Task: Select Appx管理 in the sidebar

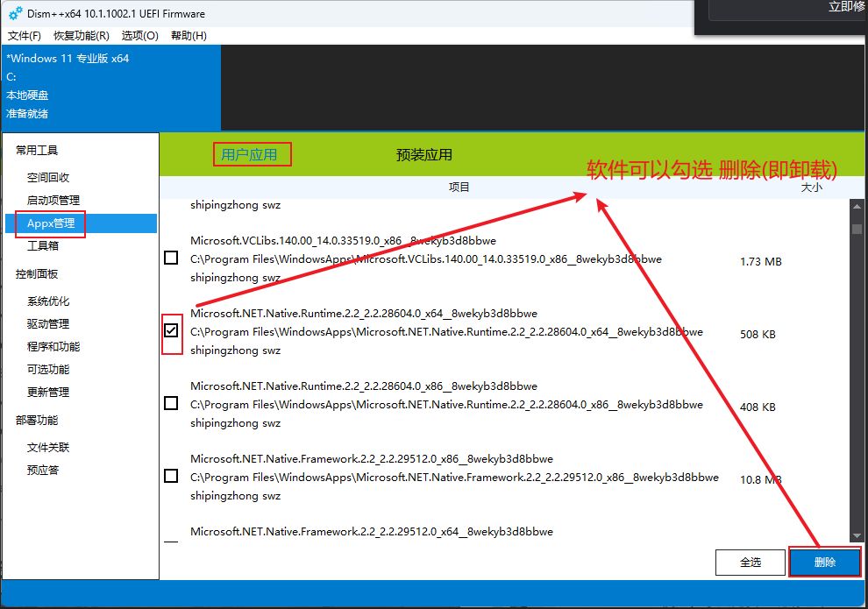Action: pos(51,223)
